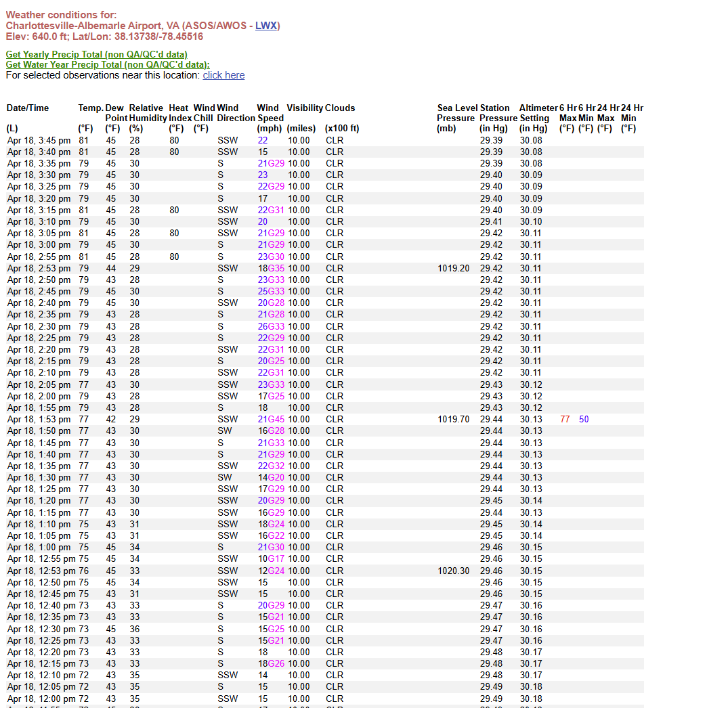Select the 'Apr 18, 12:00 pm' row timestamp
The image size is (728, 708).
[41, 699]
